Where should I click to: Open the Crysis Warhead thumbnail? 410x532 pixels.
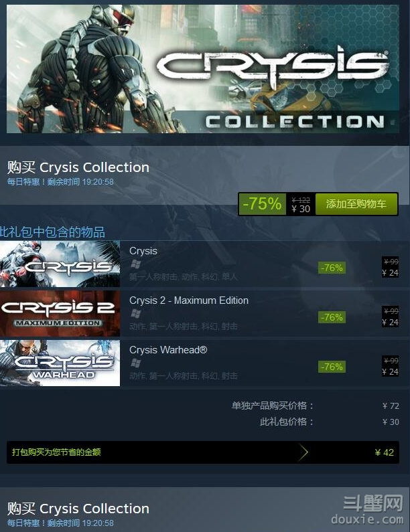coord(60,363)
